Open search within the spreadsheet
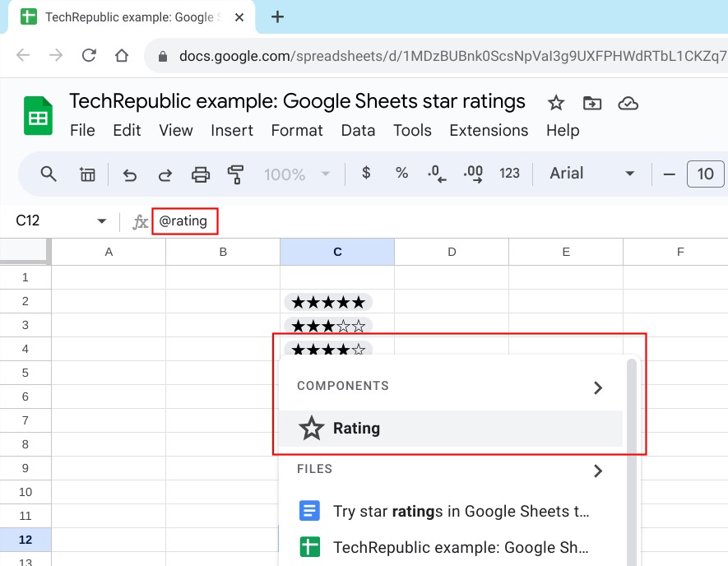 click(x=48, y=174)
